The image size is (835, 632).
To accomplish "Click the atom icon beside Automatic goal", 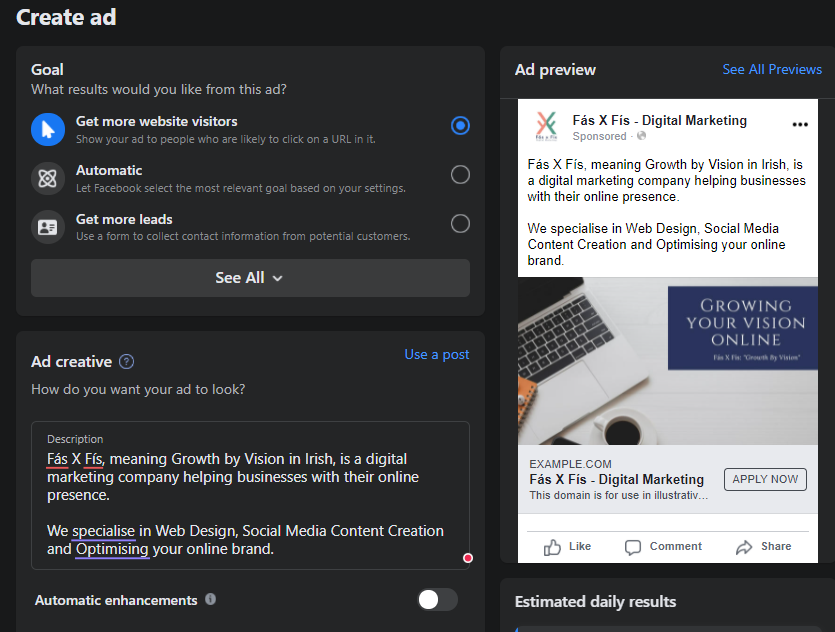I will pyautogui.click(x=48, y=178).
